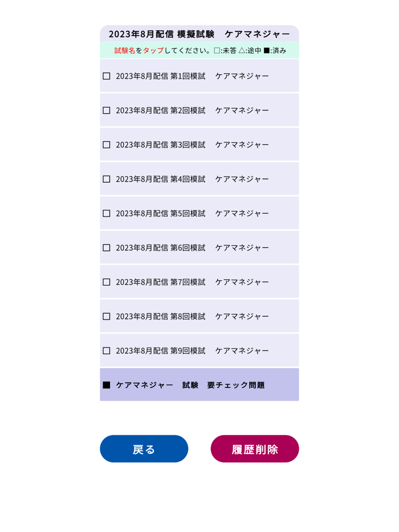
Task: Check the box for 第9回模試
Action: pyautogui.click(x=106, y=350)
